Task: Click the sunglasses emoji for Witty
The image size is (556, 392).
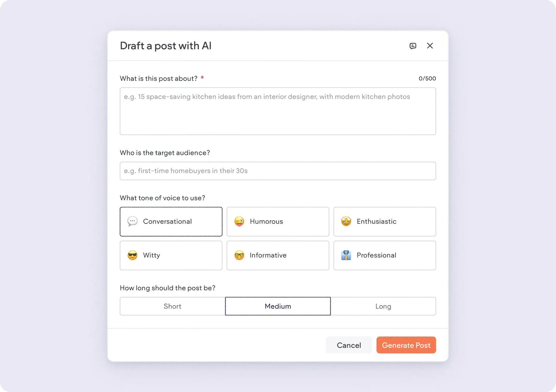Action: click(x=132, y=255)
